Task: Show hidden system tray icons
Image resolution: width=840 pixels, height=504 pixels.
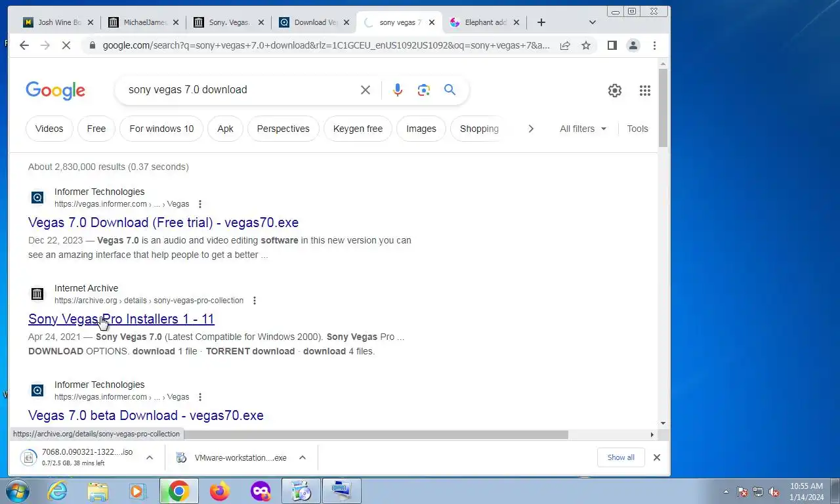Action: [x=726, y=492]
